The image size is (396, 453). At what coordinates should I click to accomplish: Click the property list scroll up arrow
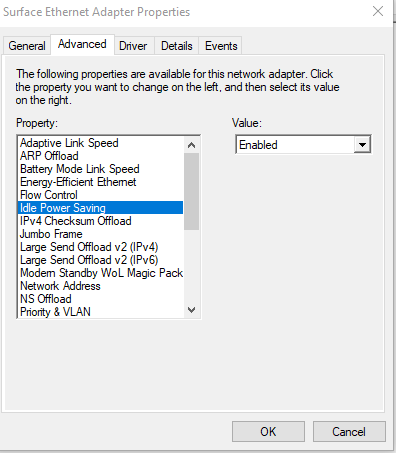(191, 145)
